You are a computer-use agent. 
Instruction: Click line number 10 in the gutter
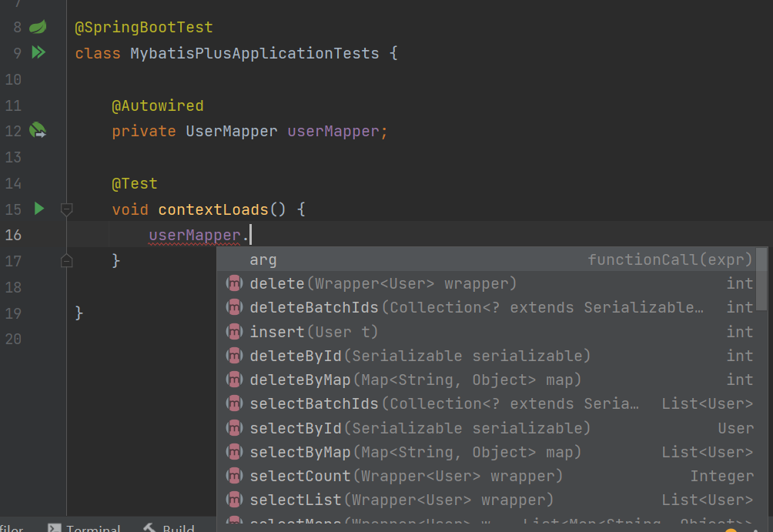(x=13, y=79)
